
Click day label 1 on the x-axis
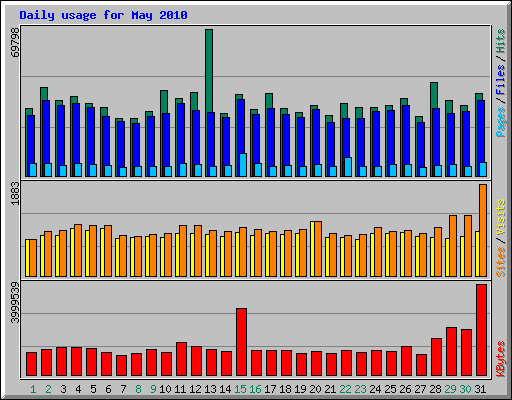[33, 389]
